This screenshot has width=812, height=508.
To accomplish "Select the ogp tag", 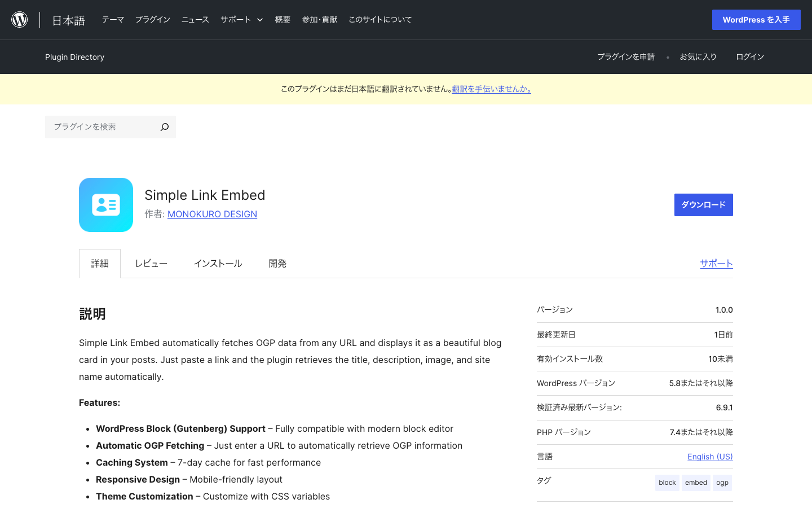I will click(722, 483).
